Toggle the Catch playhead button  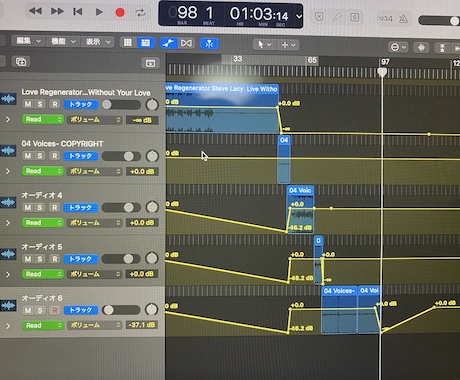tap(209, 44)
